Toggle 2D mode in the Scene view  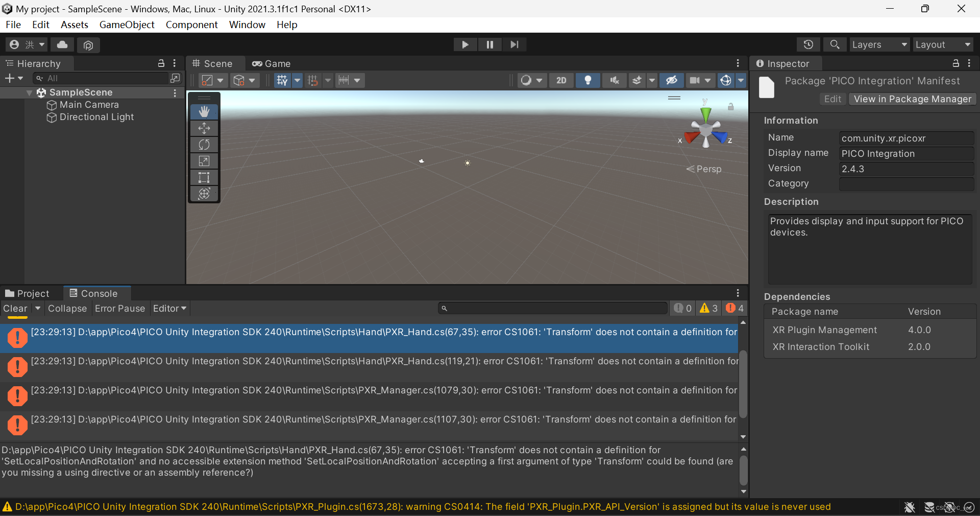561,80
